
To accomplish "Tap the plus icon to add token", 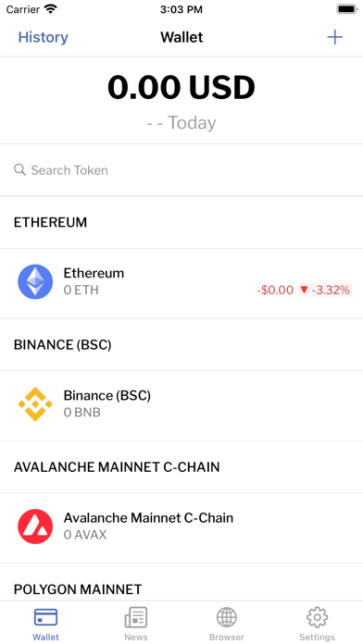I will (334, 37).
